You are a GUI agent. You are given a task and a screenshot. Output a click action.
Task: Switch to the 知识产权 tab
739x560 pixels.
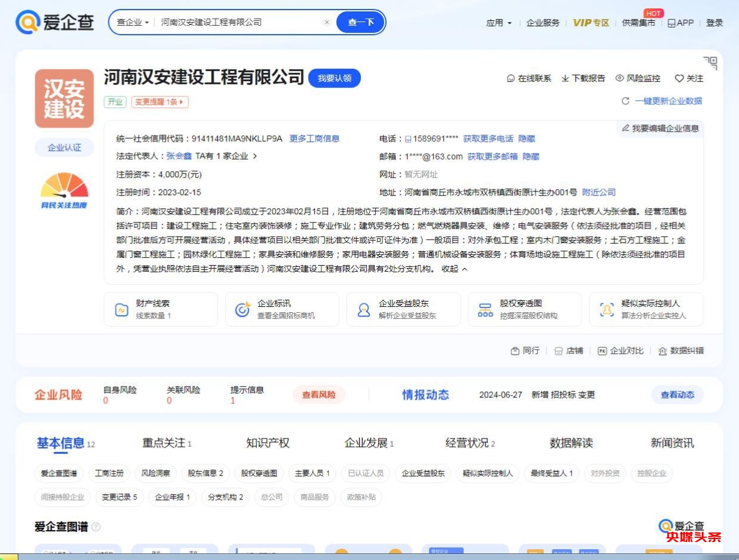pos(267,443)
